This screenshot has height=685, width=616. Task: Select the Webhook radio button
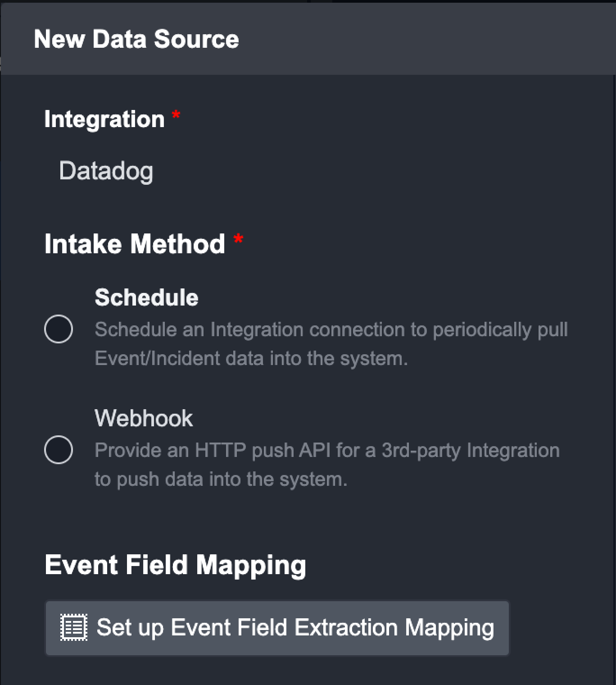pos(59,450)
